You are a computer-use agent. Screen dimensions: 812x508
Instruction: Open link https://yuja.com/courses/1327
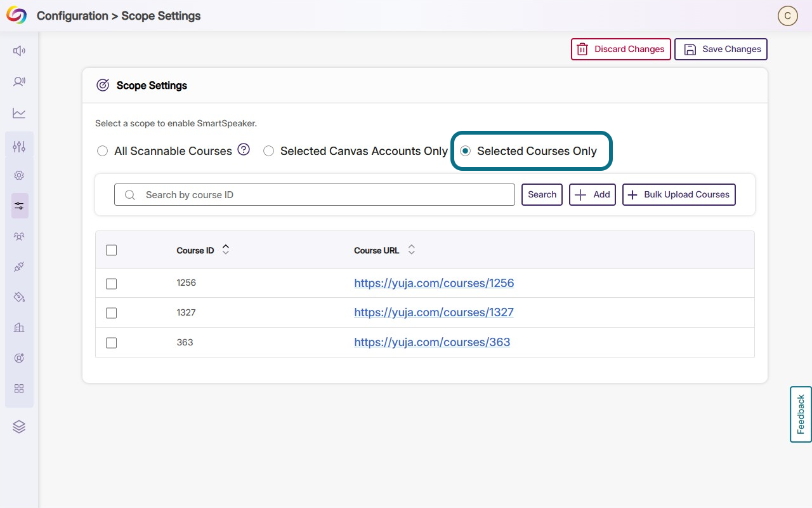(x=434, y=312)
